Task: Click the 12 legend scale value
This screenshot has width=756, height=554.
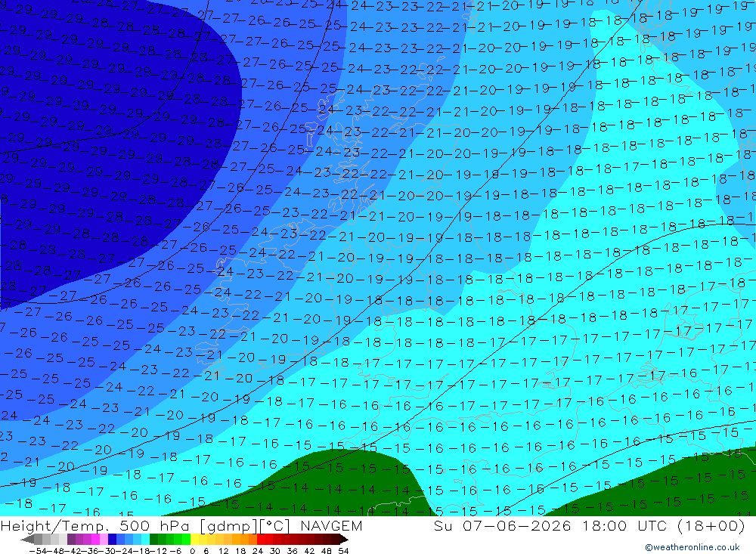Action: (223, 551)
